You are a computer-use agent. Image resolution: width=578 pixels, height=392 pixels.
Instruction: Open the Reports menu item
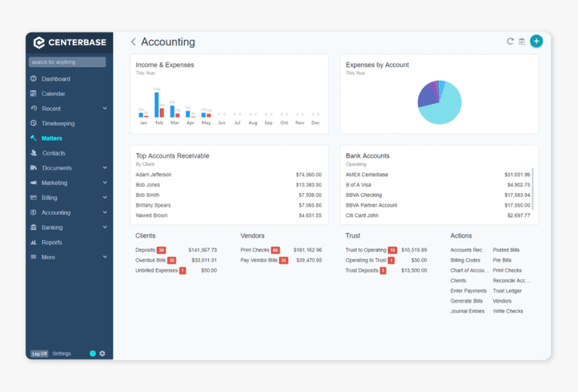click(x=52, y=242)
